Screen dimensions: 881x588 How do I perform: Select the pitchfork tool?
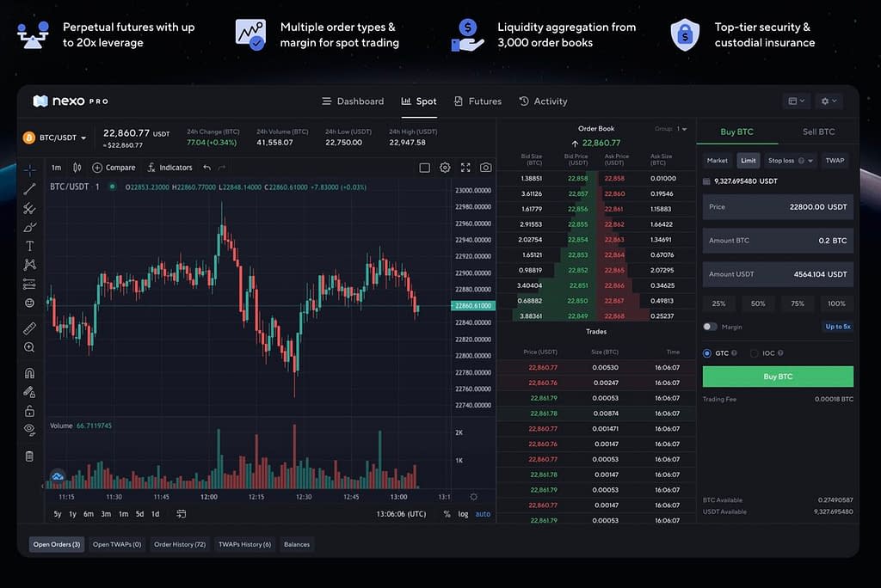point(30,208)
